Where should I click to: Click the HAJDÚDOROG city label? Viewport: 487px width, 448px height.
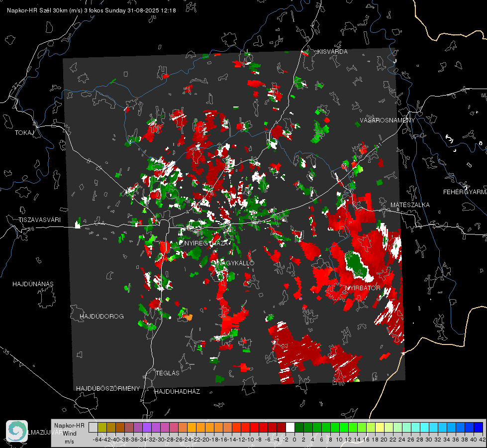pyautogui.click(x=101, y=316)
